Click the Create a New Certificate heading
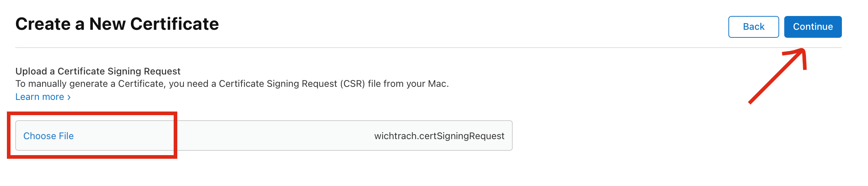 (x=117, y=24)
